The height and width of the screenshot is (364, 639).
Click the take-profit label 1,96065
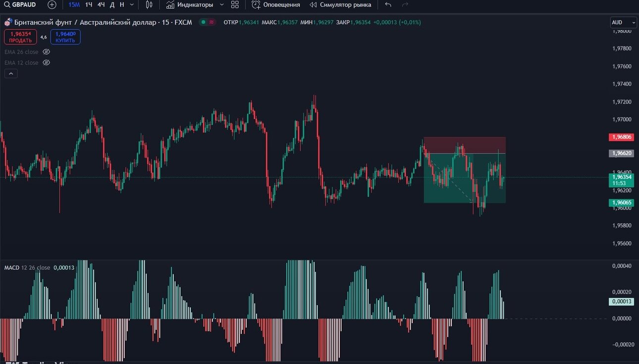pyautogui.click(x=621, y=203)
